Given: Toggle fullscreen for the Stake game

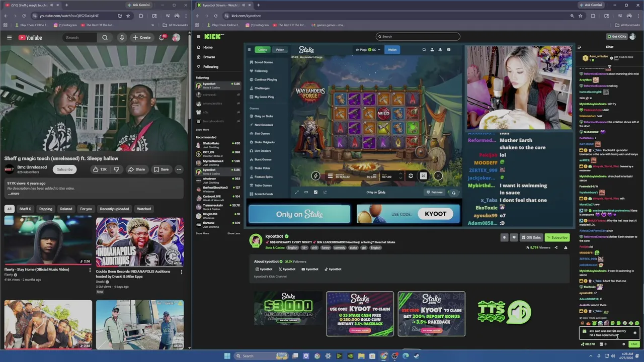Looking at the screenshot, I should click(x=296, y=192).
